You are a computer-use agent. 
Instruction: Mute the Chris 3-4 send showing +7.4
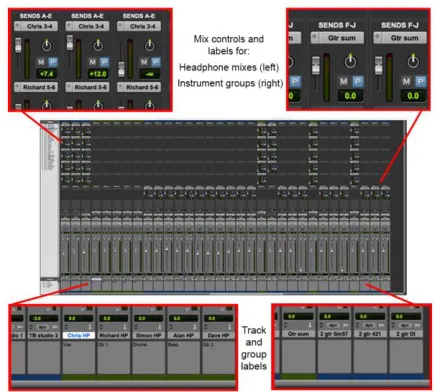(x=41, y=62)
